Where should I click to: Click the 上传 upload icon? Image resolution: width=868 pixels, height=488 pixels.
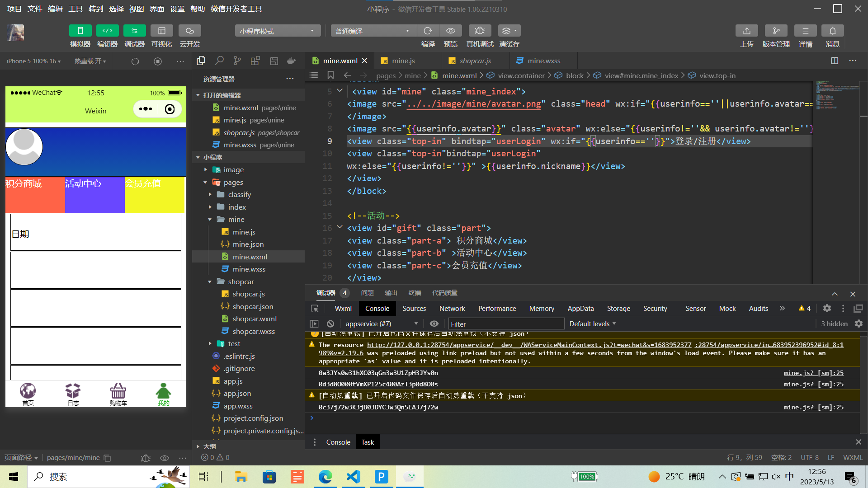coord(746,31)
